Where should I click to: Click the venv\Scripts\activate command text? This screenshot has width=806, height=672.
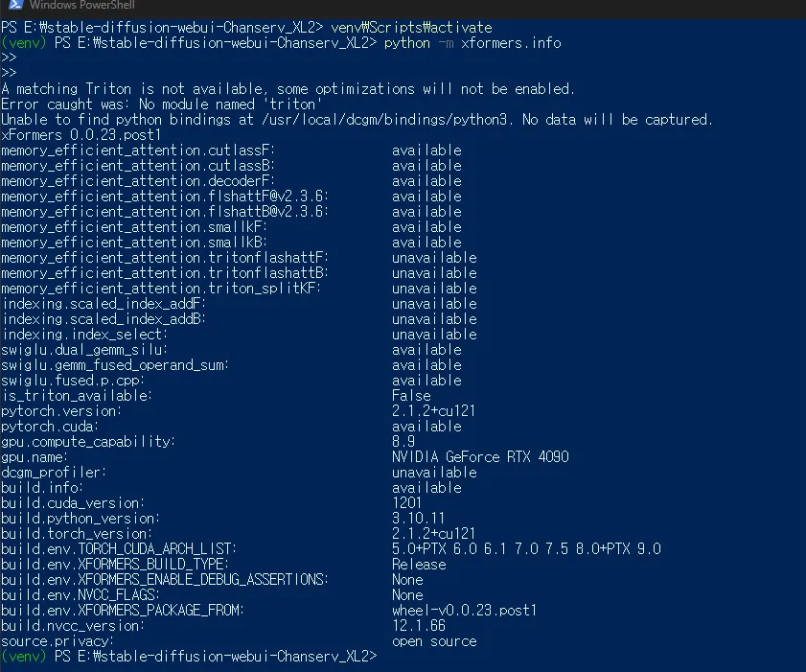411,27
